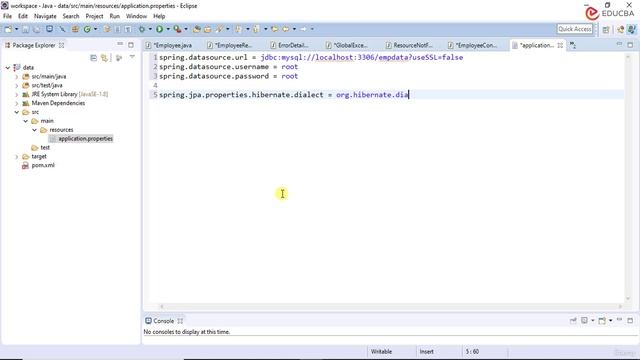Open the Open Console dropdown arrow

click(611, 321)
